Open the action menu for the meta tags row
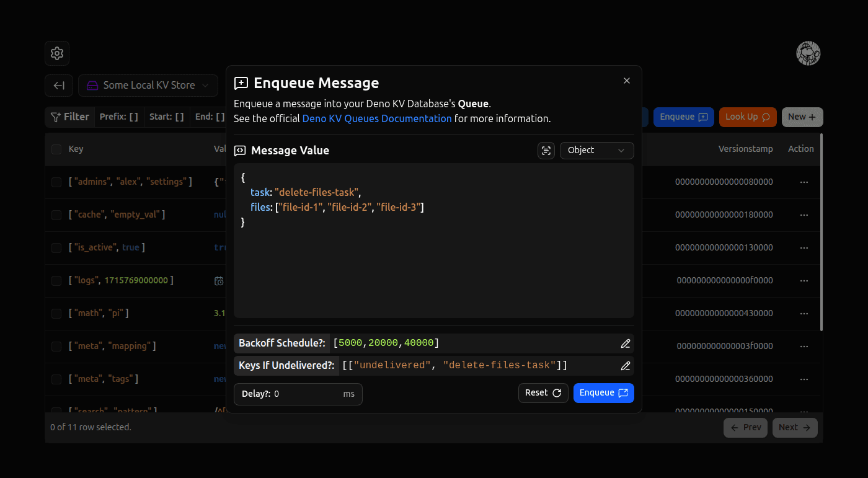Screen dimensions: 868x478 804,379
